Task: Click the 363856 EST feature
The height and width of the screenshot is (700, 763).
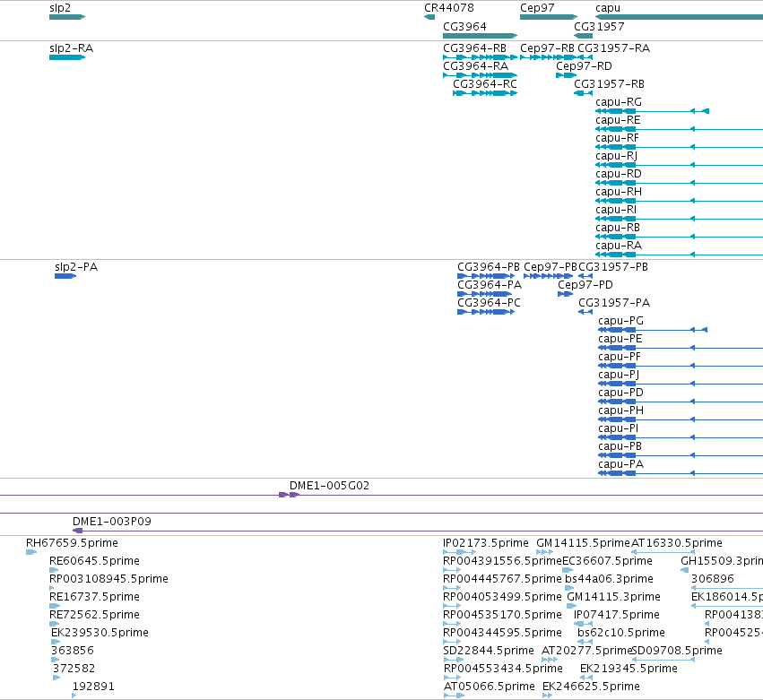Action: (x=55, y=660)
